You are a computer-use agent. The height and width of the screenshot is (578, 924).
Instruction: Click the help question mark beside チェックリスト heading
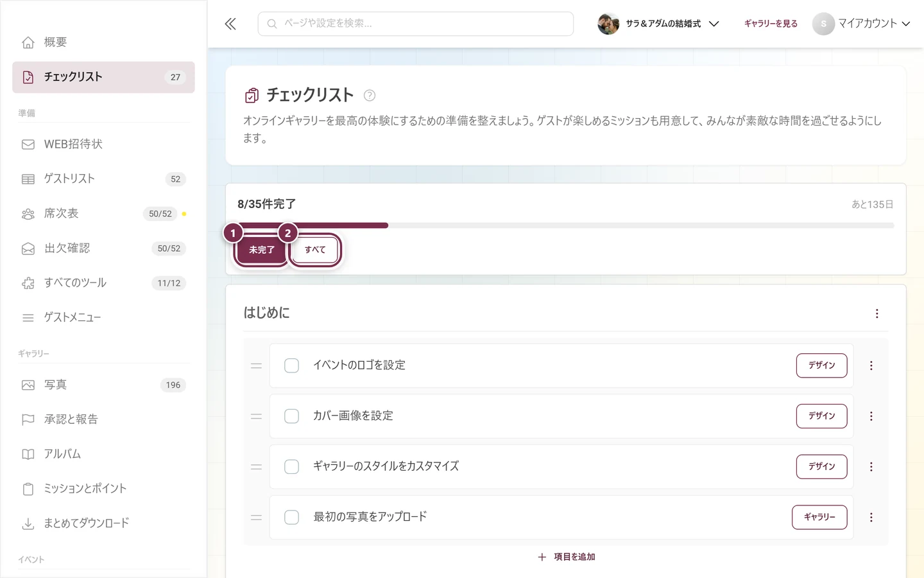[370, 95]
